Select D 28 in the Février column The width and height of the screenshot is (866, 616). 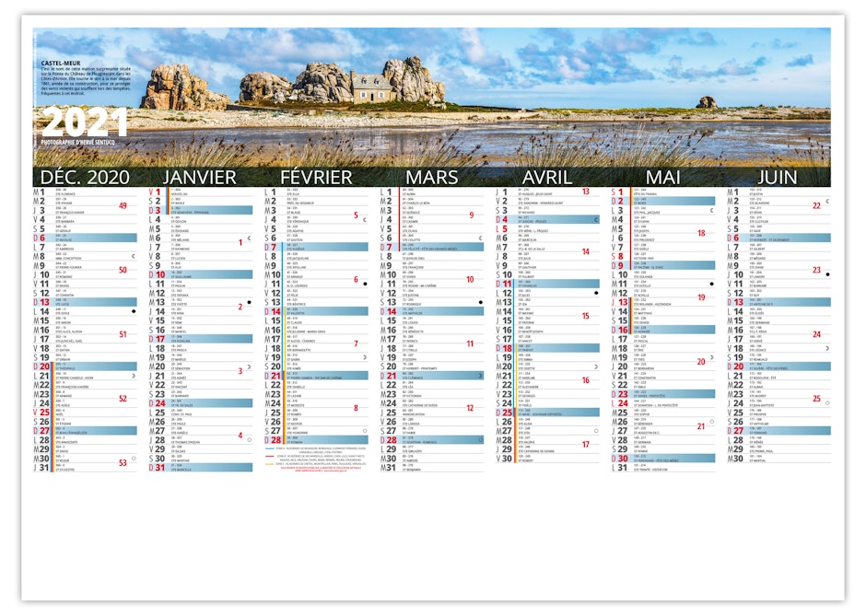(x=316, y=440)
